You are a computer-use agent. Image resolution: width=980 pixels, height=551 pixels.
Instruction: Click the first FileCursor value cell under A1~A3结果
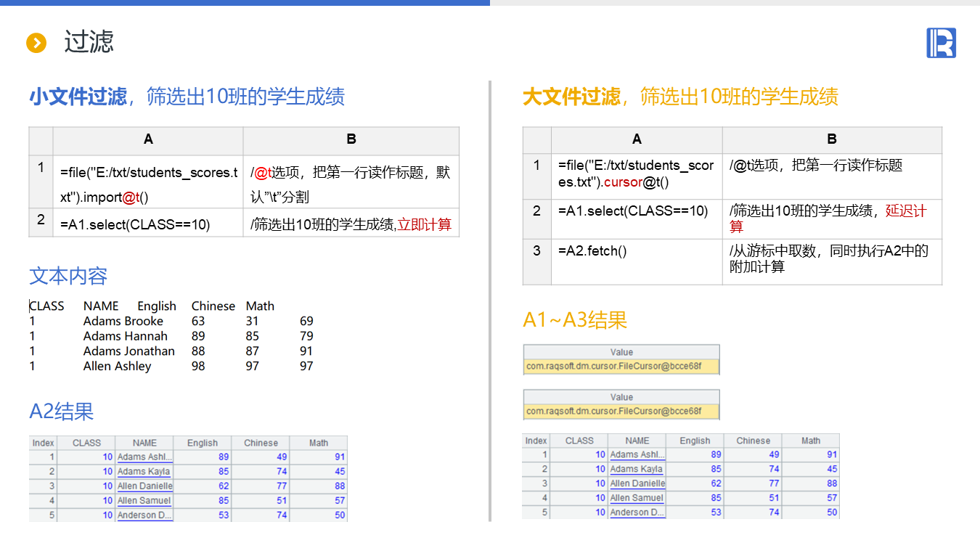click(621, 367)
